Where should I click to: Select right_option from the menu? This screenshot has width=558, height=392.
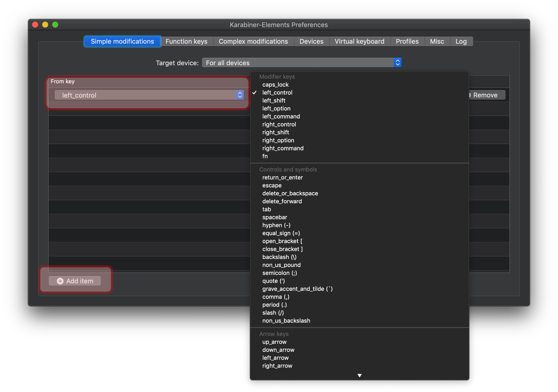359,140
